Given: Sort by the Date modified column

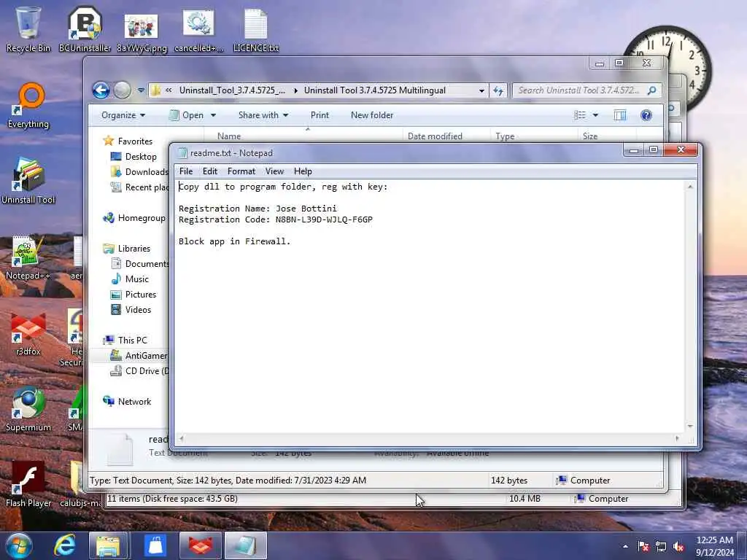Looking at the screenshot, I should coord(446,136).
